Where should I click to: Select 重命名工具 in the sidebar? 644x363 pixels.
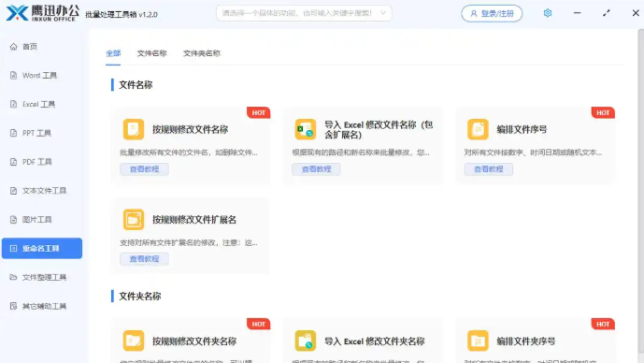click(42, 248)
